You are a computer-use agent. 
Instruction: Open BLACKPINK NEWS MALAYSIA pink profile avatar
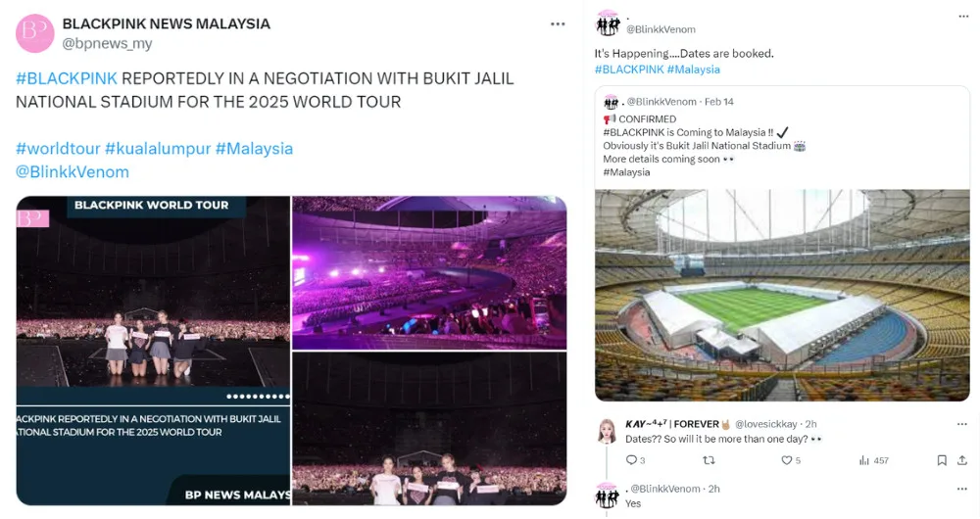(x=35, y=33)
